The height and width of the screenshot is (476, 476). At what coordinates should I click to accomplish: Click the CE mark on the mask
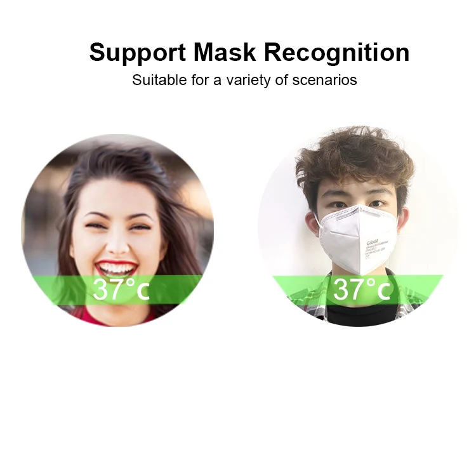[x=367, y=256]
